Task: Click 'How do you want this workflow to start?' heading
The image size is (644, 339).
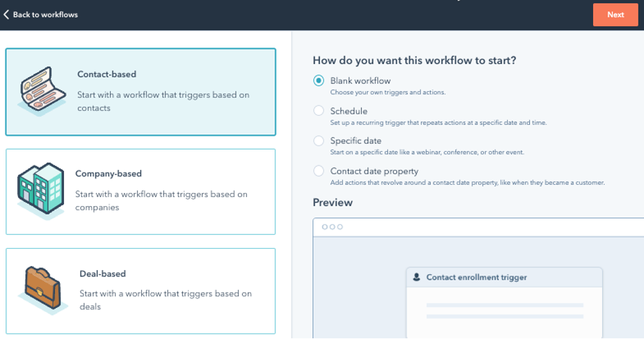Action: [414, 61]
